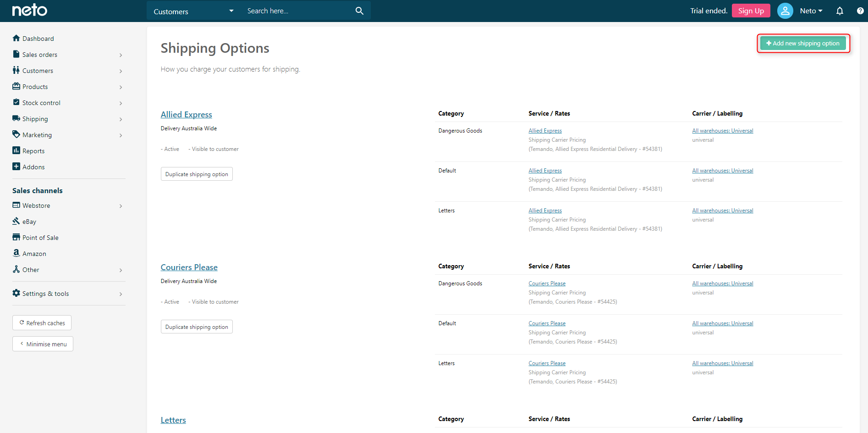Duplicate the Couriers Please shipping option
This screenshot has height=433, width=868.
[197, 327]
